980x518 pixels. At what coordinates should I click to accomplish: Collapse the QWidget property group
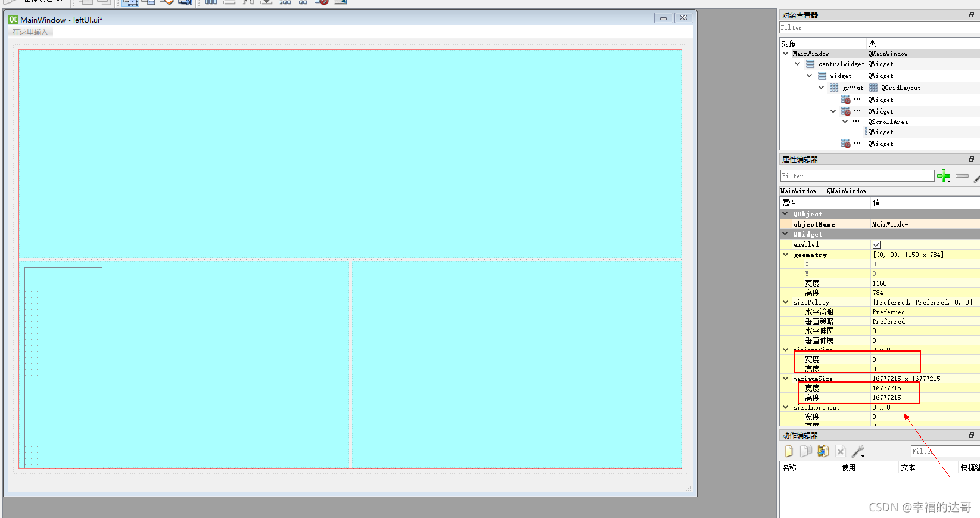[x=786, y=234]
